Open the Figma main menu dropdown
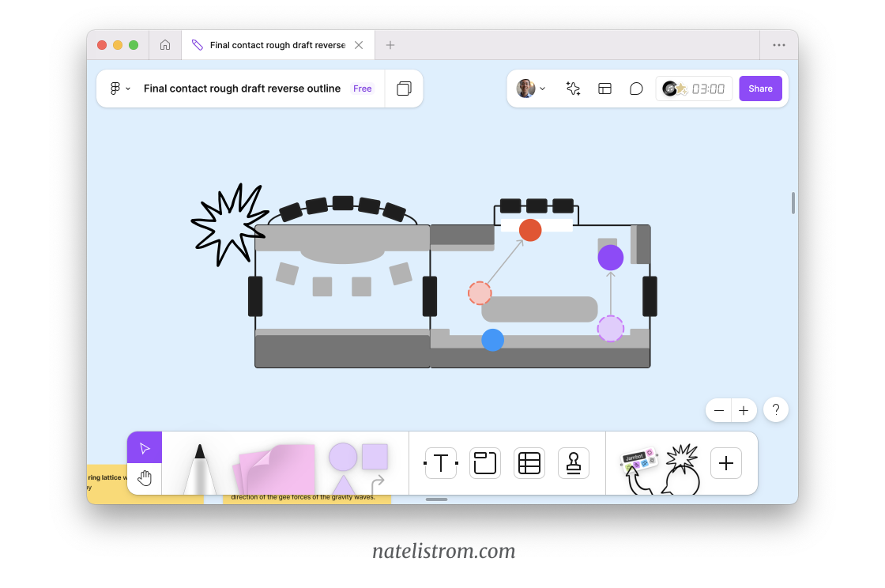Screen dimensions: 885x588 119,89
